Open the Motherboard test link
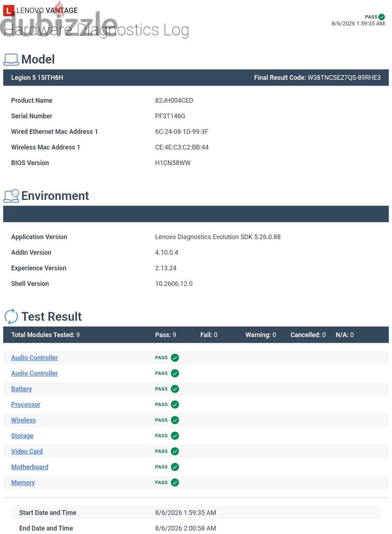This screenshot has height=534, width=392. click(29, 467)
